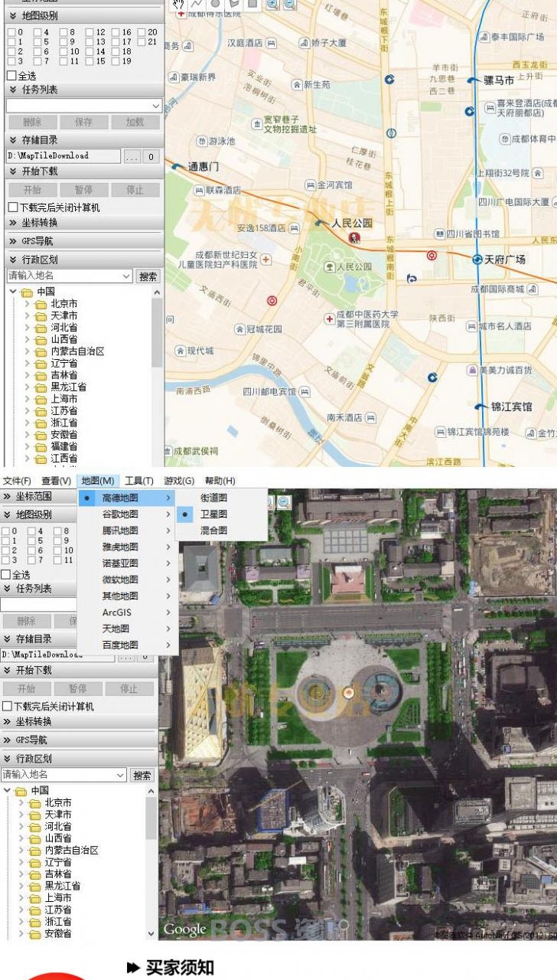Viewport: 557px width, 980px height.
Task: Select the hand pan tool in street-map window
Action: [178, 4]
